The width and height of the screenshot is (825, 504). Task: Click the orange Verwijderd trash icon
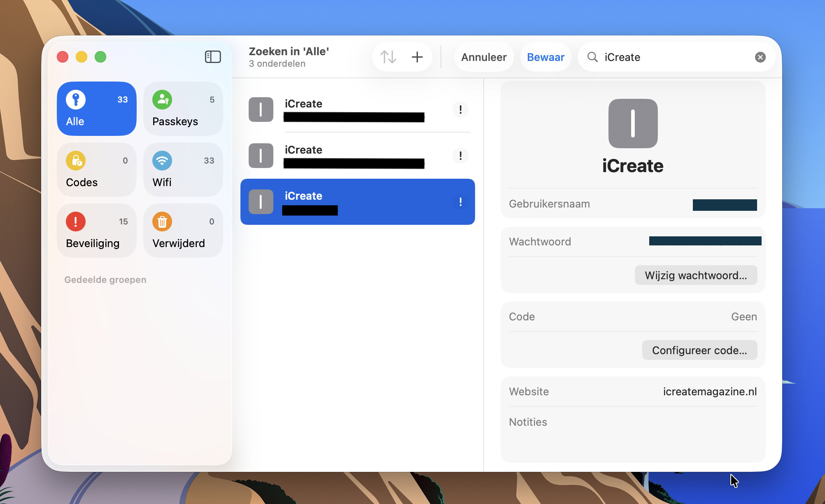[162, 222]
